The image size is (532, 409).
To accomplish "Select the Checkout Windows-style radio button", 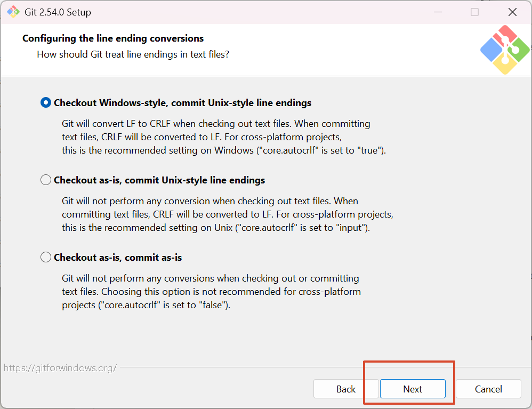I will [x=46, y=103].
